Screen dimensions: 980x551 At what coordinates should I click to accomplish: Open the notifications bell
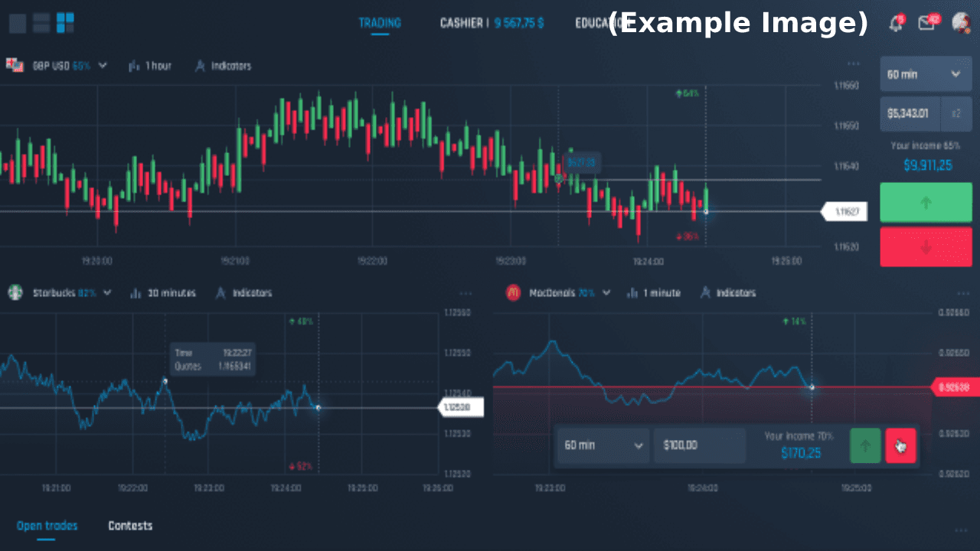tap(896, 23)
